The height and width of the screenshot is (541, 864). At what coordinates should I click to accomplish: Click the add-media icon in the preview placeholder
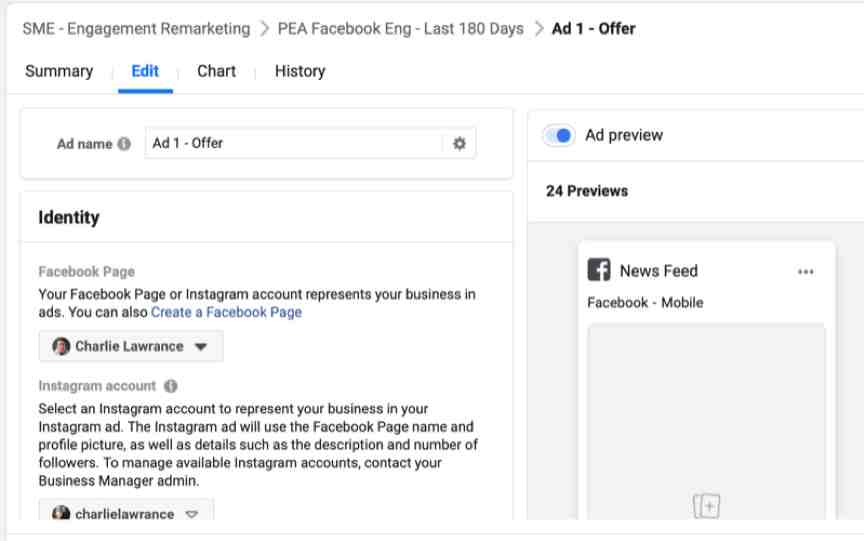click(x=706, y=506)
